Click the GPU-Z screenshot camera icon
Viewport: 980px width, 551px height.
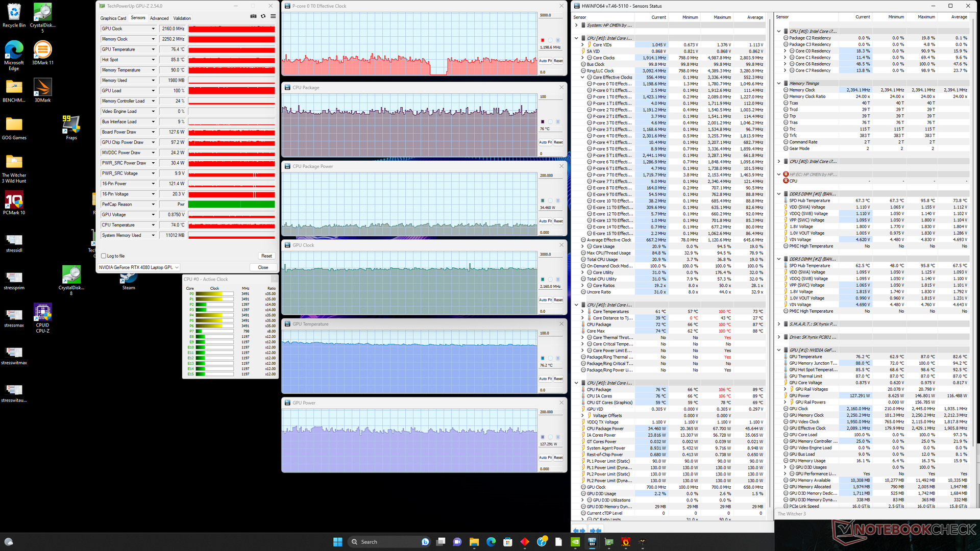pyautogui.click(x=253, y=16)
